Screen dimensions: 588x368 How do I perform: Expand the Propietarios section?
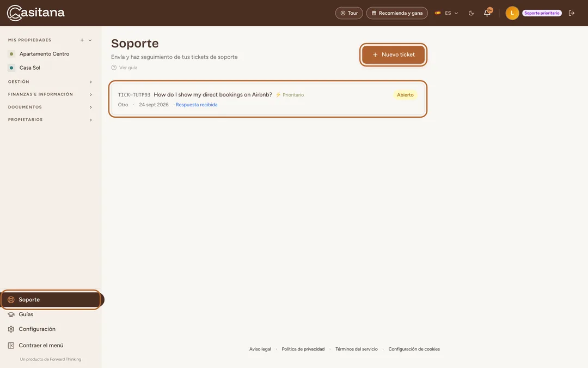pos(50,120)
